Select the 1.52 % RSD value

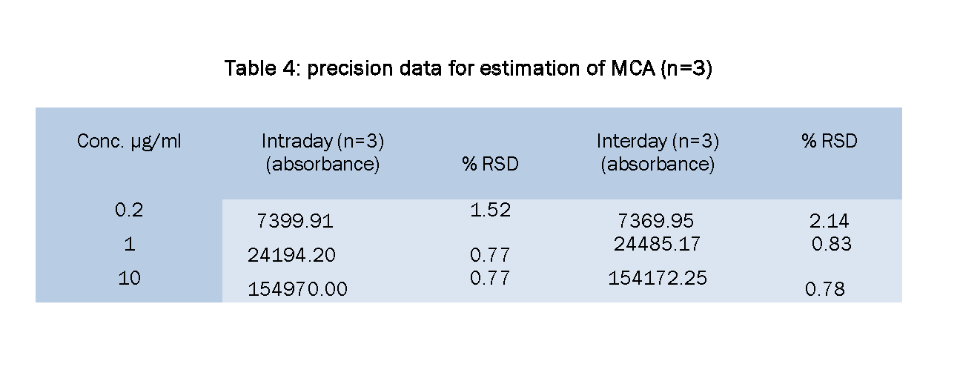[x=490, y=210]
